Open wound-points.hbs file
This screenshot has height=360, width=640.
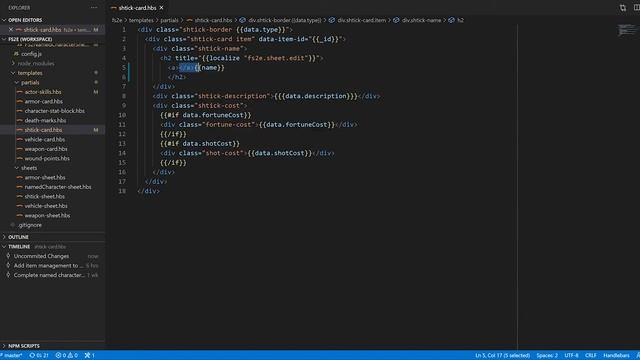pos(47,158)
